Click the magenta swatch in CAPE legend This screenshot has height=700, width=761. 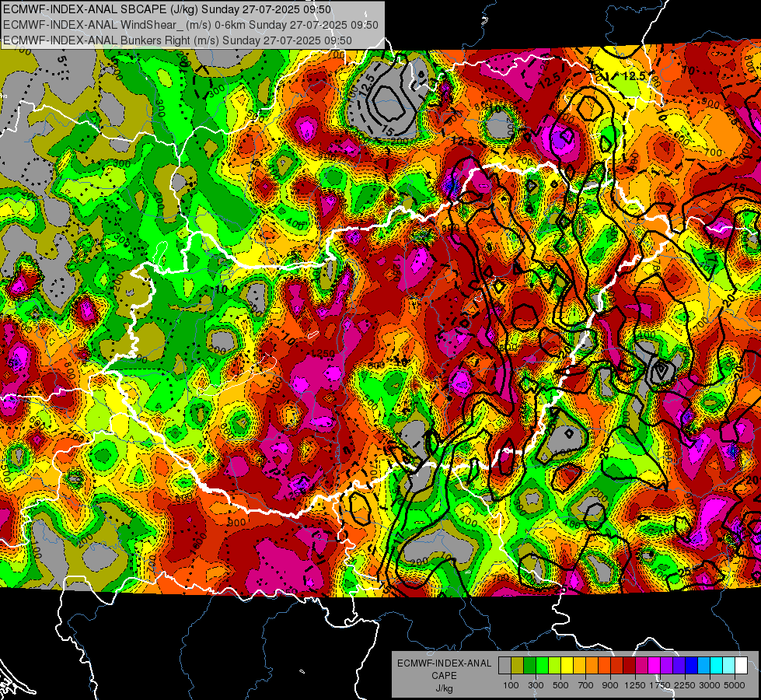pyautogui.click(x=655, y=666)
